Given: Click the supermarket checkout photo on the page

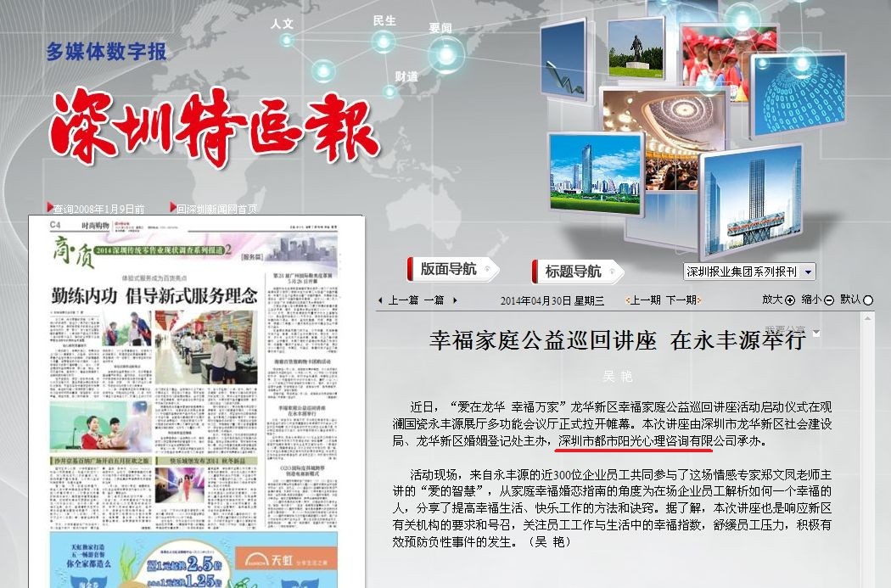Looking at the screenshot, I should tap(205, 348).
